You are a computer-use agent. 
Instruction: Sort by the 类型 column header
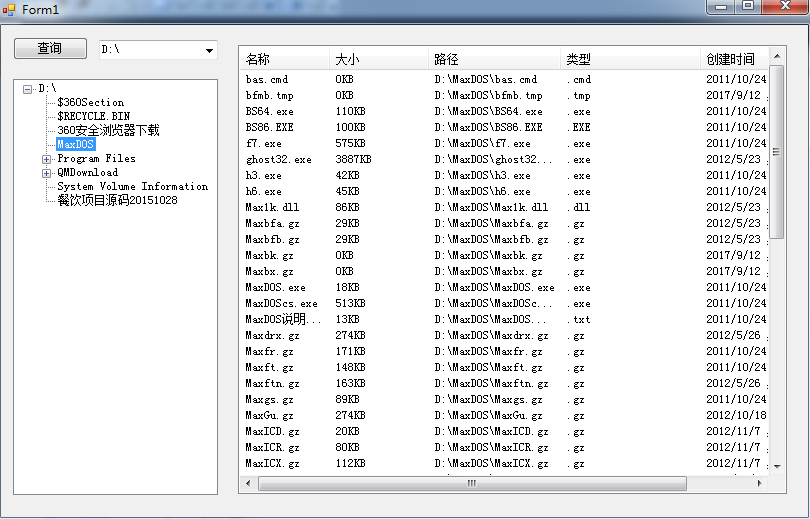pyautogui.click(x=630, y=59)
